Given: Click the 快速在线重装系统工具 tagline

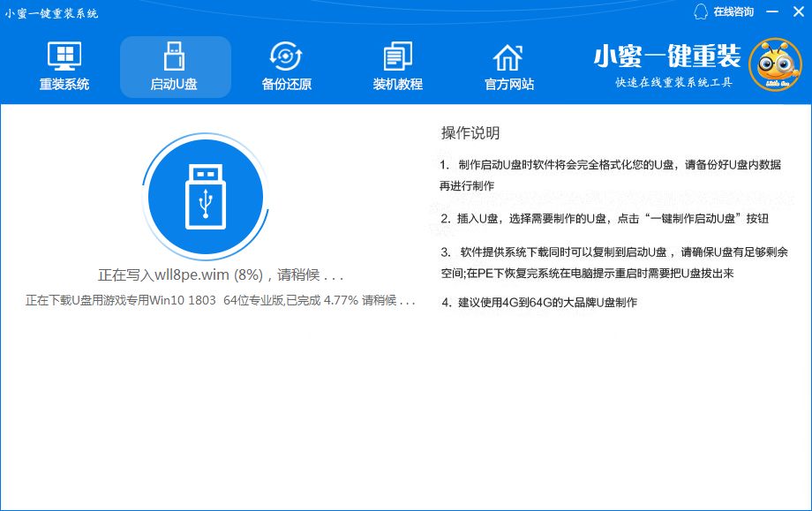Looking at the screenshot, I should point(673,82).
